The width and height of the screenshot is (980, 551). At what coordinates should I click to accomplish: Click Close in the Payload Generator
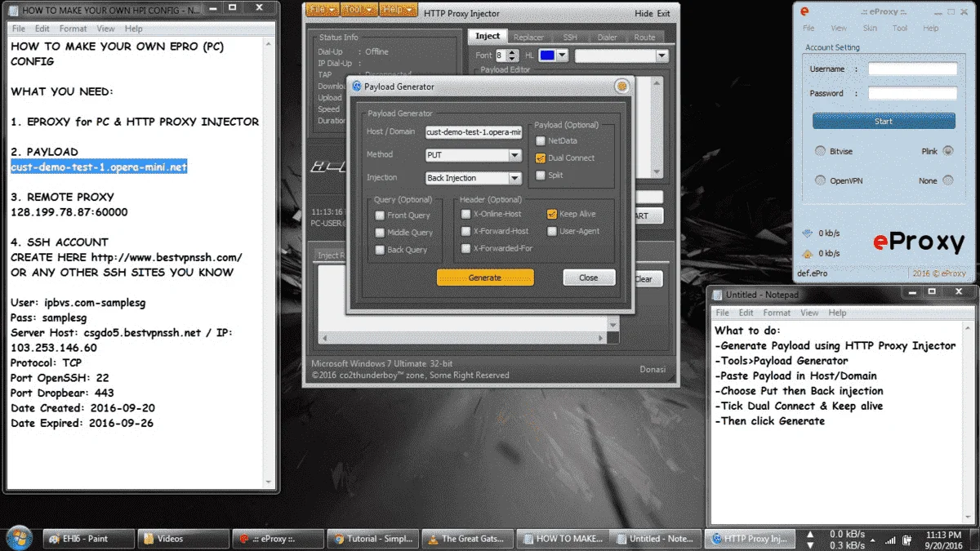point(589,278)
